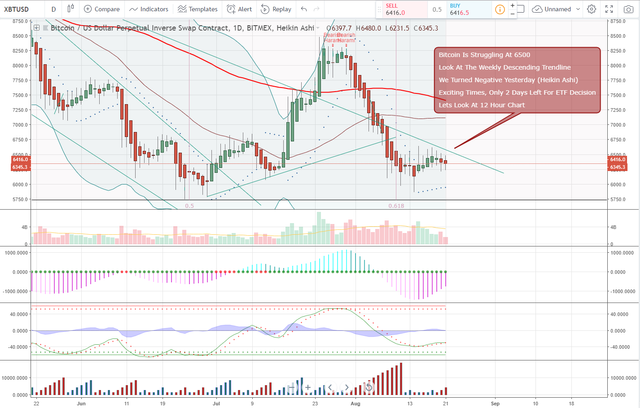Click the Jun date label on time axis
Image resolution: width=640 pixels, height=408 pixels.
tap(81, 404)
